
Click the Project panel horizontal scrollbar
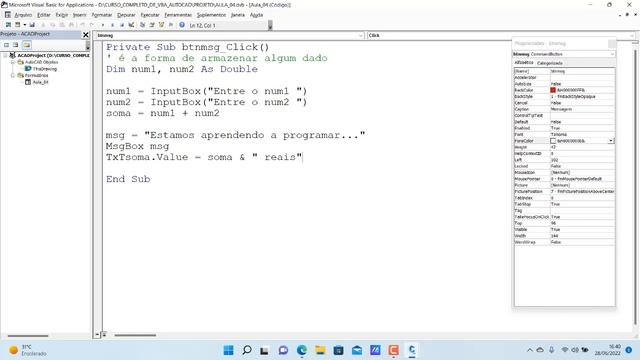click(28, 336)
